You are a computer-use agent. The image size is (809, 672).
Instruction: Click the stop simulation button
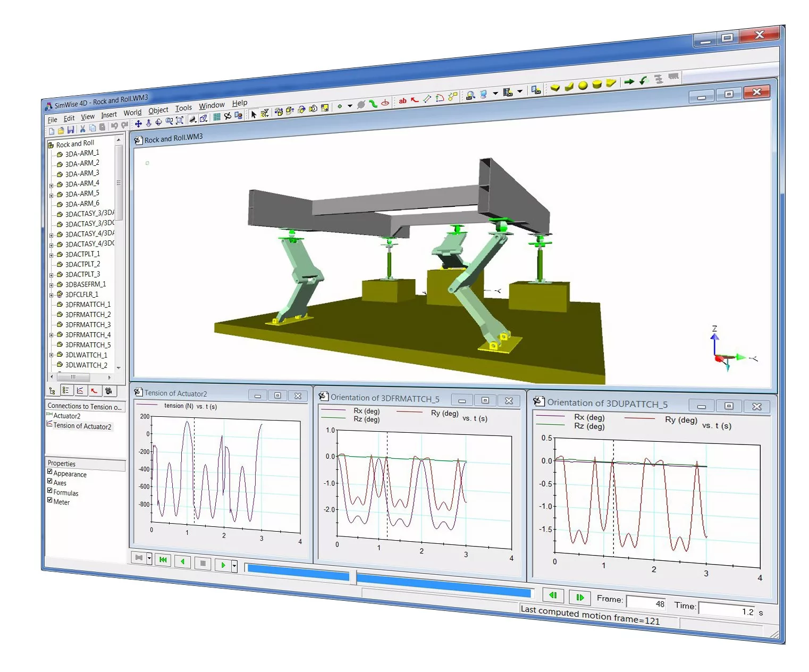203,564
